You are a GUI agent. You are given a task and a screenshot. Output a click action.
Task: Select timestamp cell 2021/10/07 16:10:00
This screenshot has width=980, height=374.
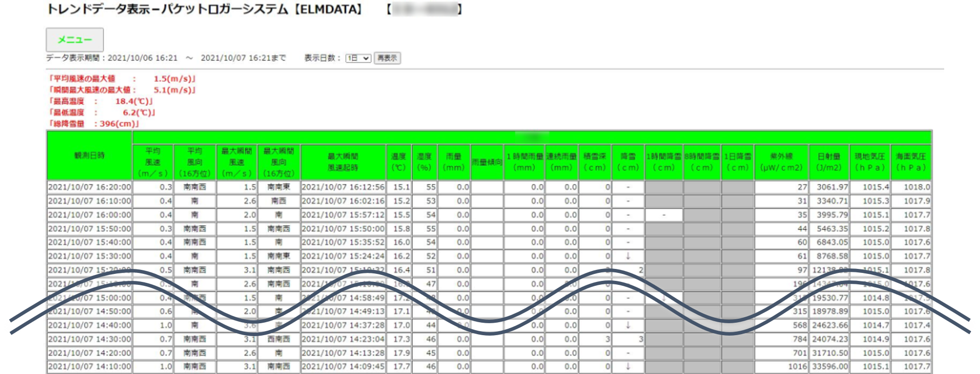pyautogui.click(x=90, y=201)
